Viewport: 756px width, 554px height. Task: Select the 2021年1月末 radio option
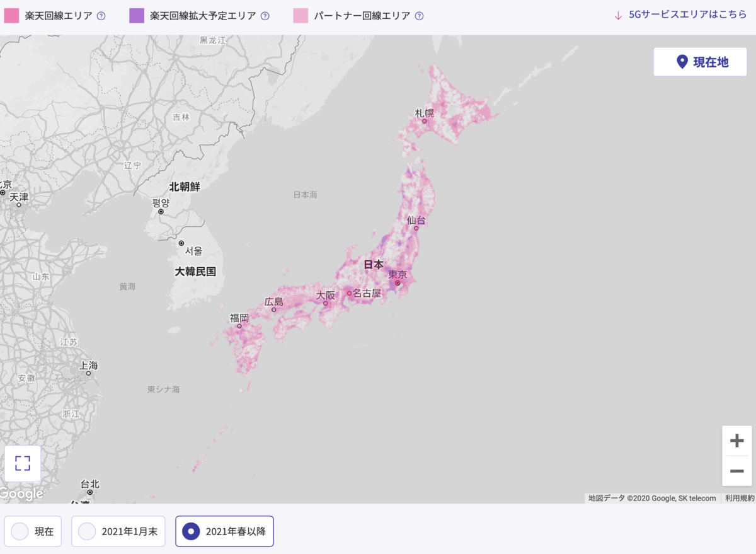118,531
